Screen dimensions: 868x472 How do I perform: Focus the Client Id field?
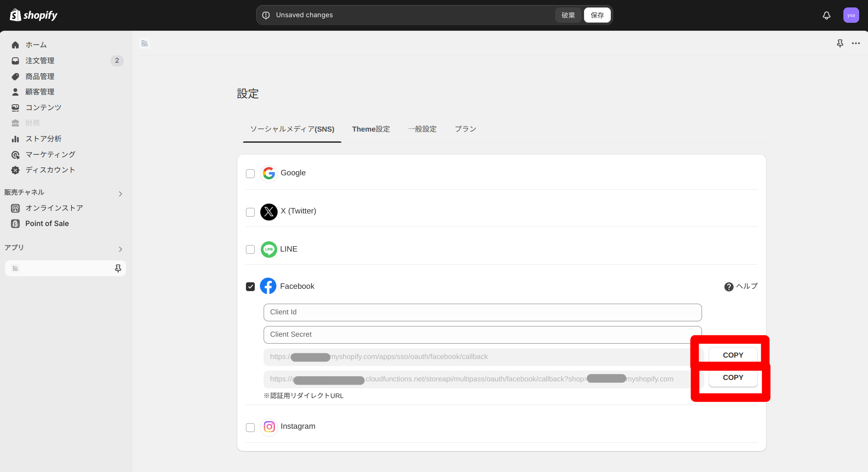(x=483, y=312)
